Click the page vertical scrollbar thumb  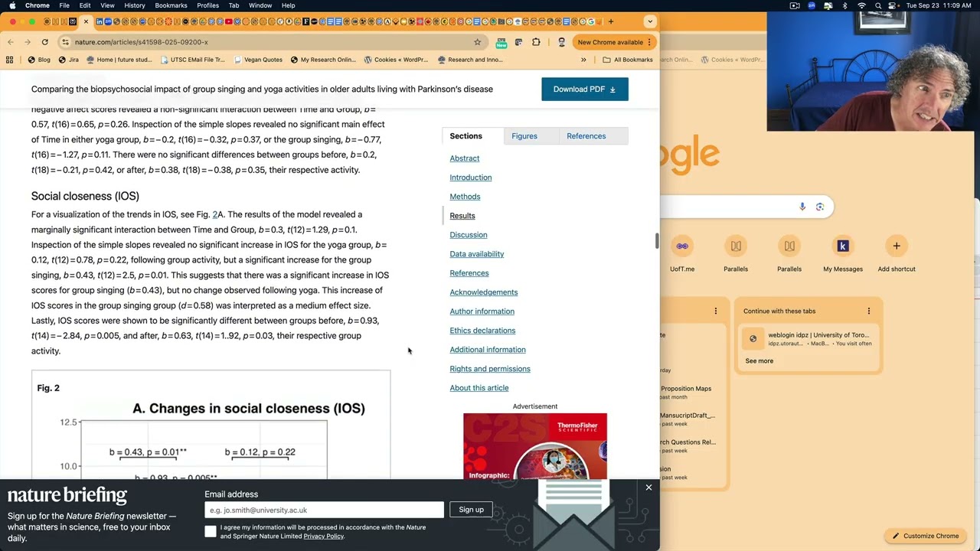click(656, 240)
